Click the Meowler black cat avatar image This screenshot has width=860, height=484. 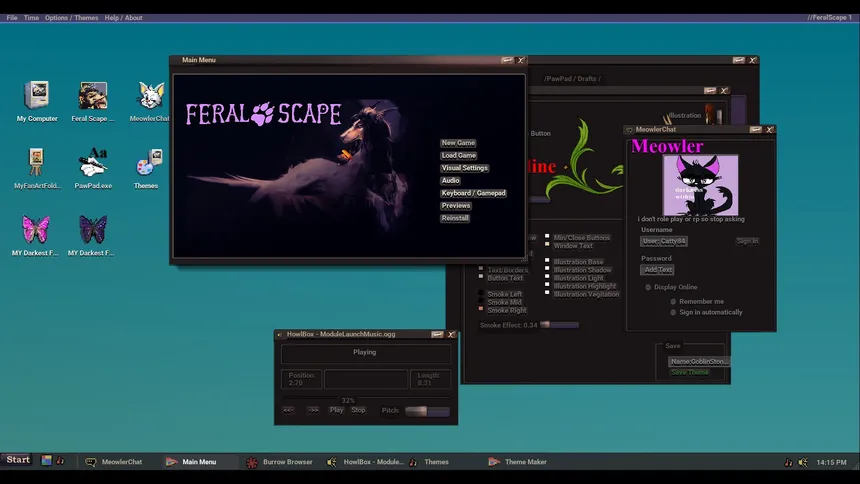tap(700, 185)
